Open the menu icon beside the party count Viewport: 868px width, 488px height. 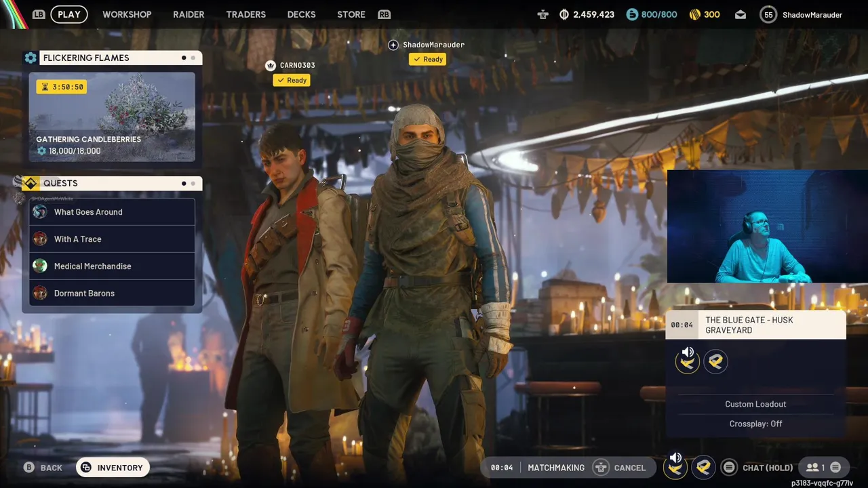tap(835, 467)
